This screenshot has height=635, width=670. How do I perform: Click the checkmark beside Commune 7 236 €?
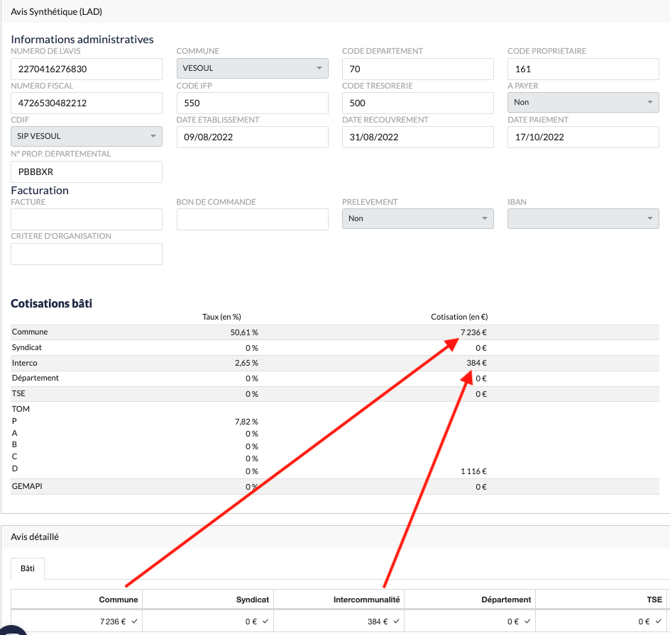point(134,621)
